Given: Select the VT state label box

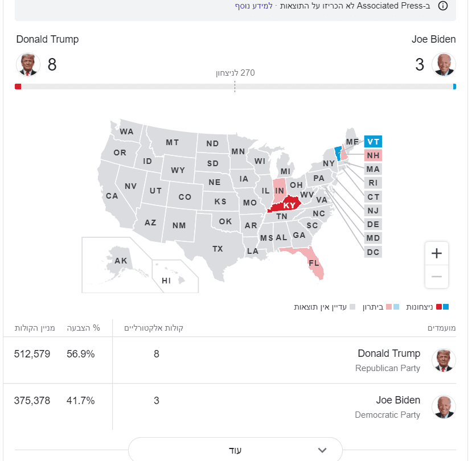Looking at the screenshot, I should coord(373,142).
